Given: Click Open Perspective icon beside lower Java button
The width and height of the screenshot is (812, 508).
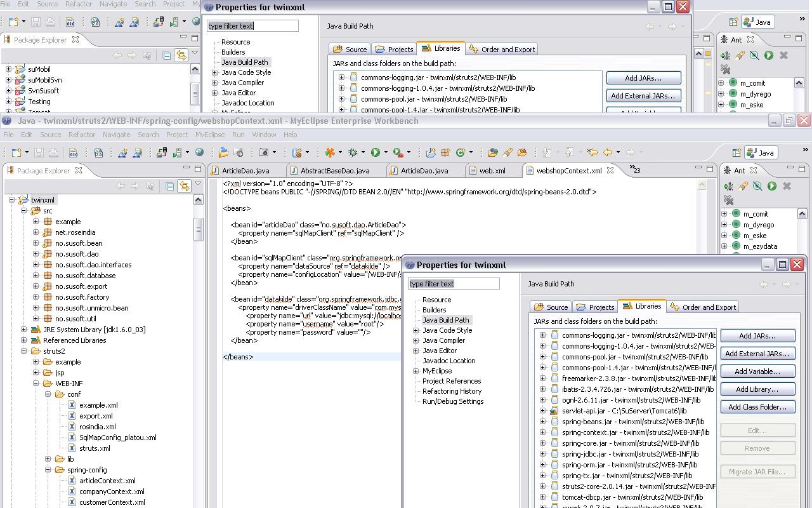Looking at the screenshot, I should click(x=737, y=153).
